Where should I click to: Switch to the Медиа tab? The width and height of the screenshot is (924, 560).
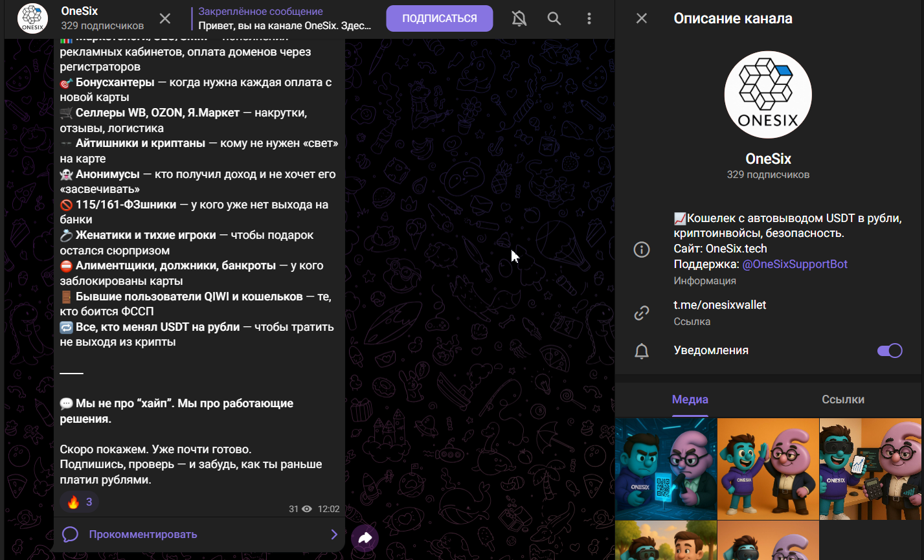pos(690,399)
